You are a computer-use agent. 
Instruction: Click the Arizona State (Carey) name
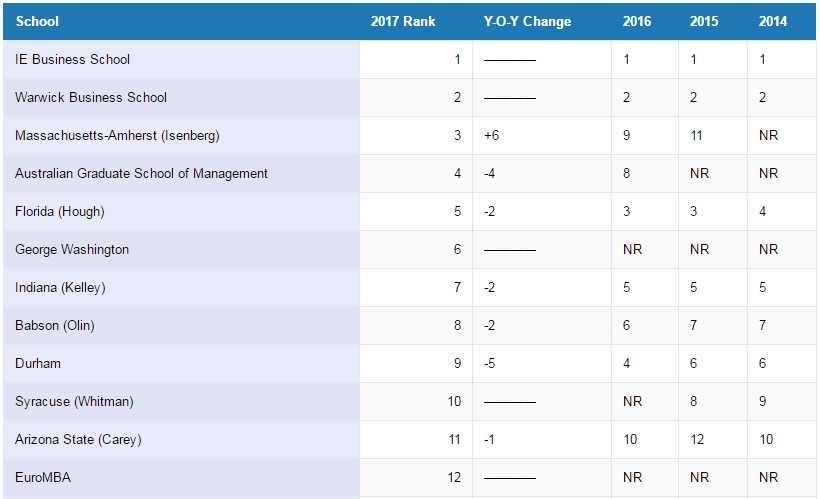click(78, 439)
